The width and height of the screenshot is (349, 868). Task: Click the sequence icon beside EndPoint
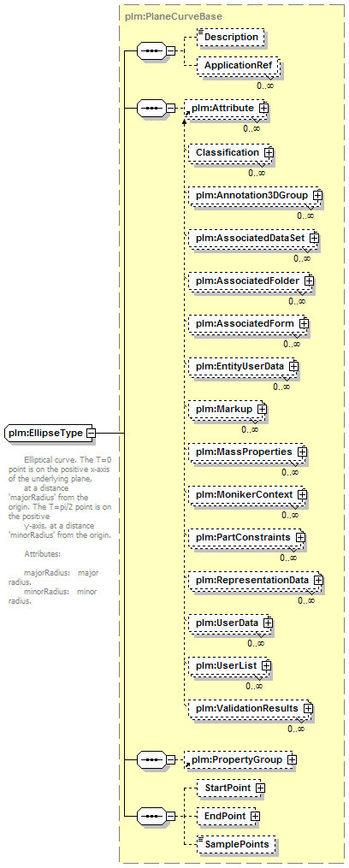[x=151, y=816]
